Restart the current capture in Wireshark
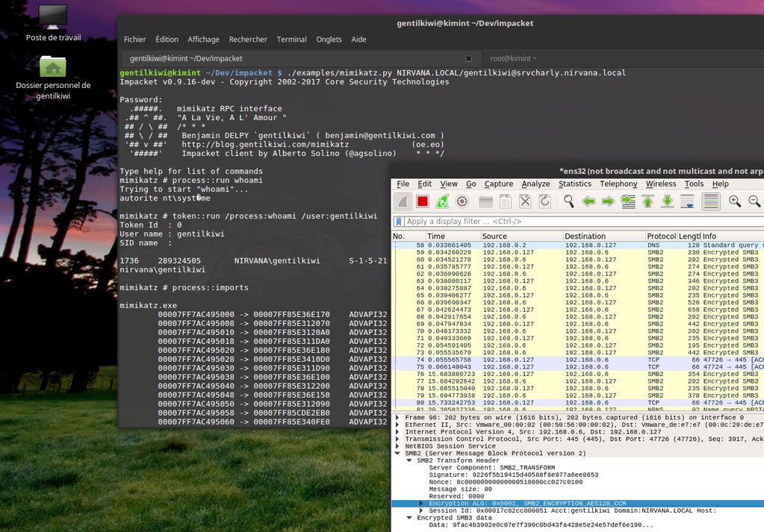This screenshot has width=764, height=532. click(442, 201)
